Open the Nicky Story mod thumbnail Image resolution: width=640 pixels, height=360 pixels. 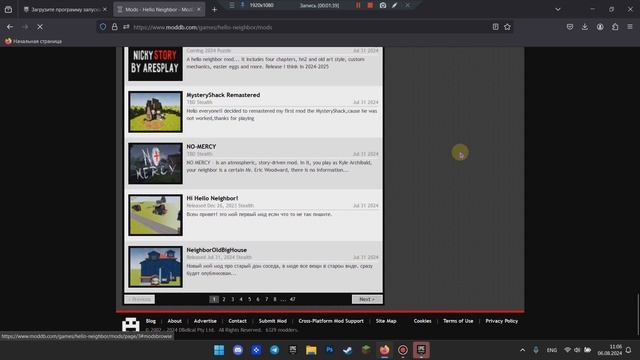[155, 64]
